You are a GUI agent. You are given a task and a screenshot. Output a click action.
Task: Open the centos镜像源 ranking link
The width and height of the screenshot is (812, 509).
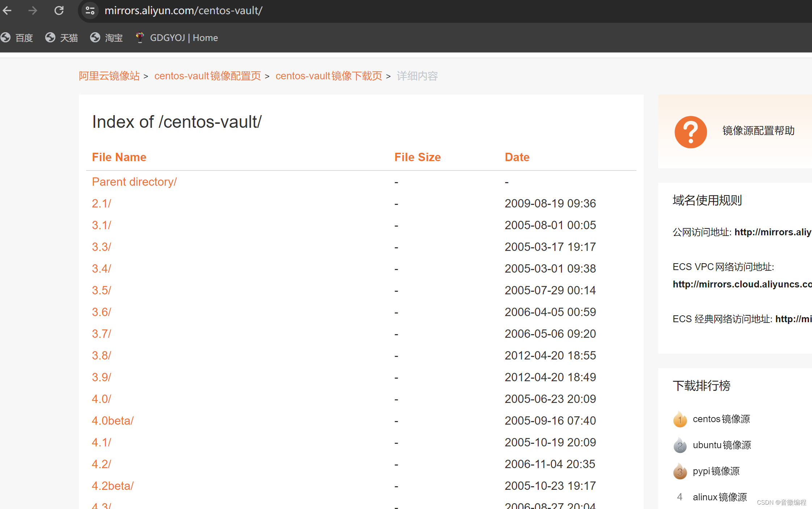pyautogui.click(x=721, y=419)
